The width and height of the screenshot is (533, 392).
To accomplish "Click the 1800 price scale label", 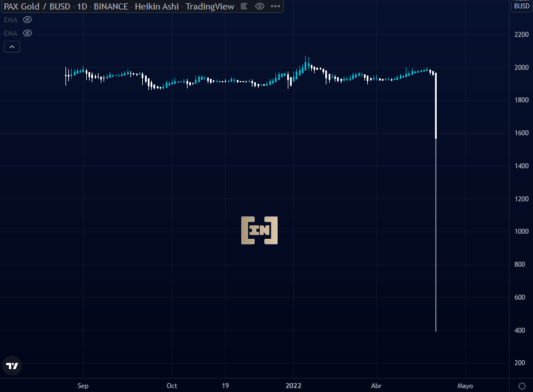I will pyautogui.click(x=521, y=100).
